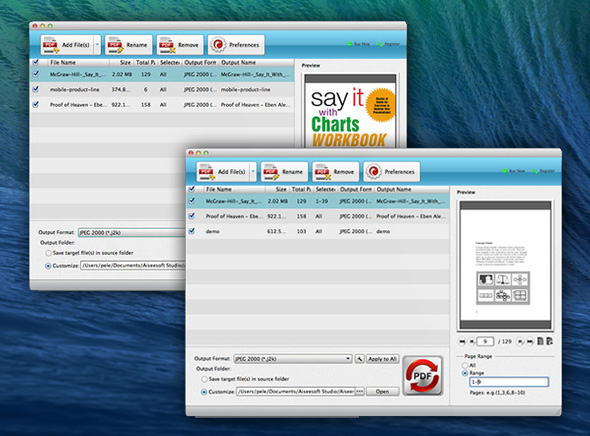This screenshot has height=436, width=590.
Task: Click McGraw-Hill output format cell in front window
Action: click(x=356, y=201)
